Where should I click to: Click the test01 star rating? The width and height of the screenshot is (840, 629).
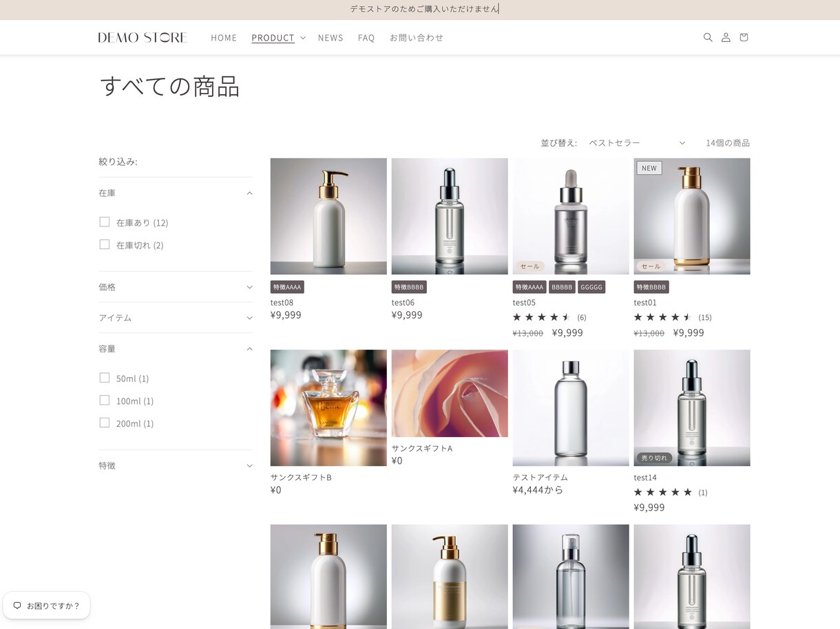tap(663, 317)
